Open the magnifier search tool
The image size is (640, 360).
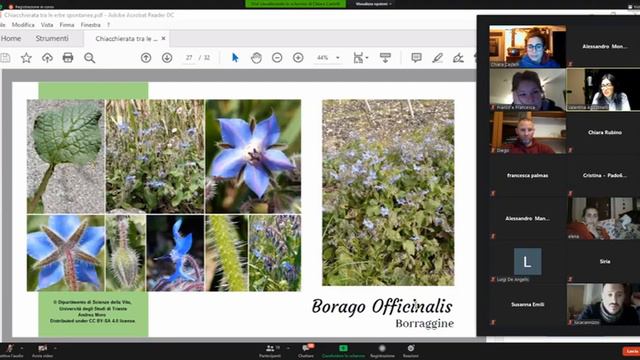pos(89,58)
